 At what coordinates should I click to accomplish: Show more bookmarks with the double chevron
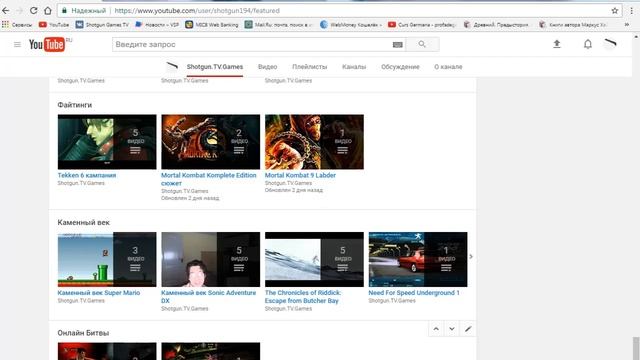click(x=627, y=24)
